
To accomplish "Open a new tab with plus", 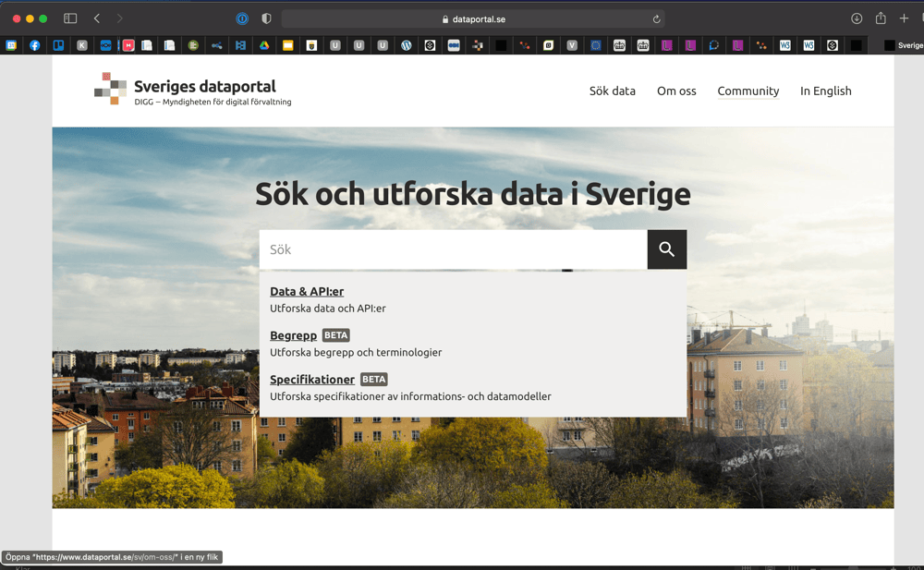I will (x=905, y=18).
